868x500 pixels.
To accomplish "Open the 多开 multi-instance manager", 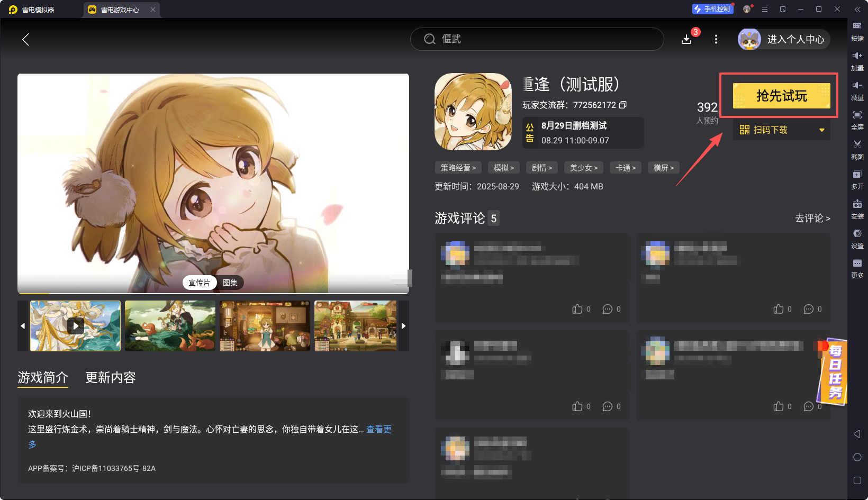I will [x=857, y=180].
